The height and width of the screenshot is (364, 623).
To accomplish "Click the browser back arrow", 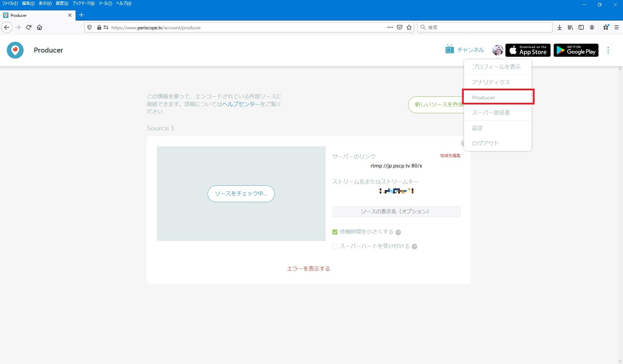I will [7, 27].
